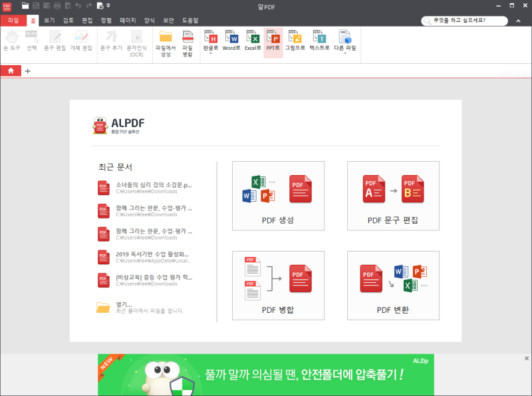Image resolution: width=532 pixels, height=396 pixels.
Task: Click the Undo arrow icon
Action: click(x=78, y=5)
